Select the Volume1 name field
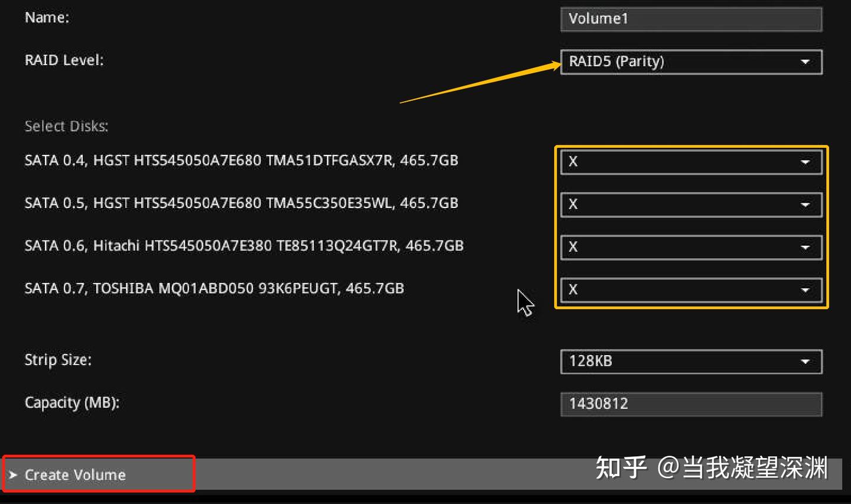The width and height of the screenshot is (851, 504). click(x=690, y=18)
